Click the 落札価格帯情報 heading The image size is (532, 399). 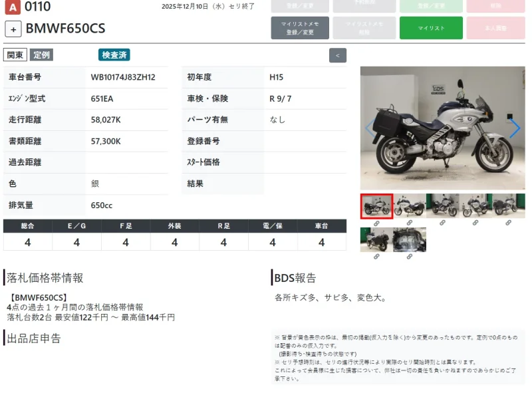point(45,278)
